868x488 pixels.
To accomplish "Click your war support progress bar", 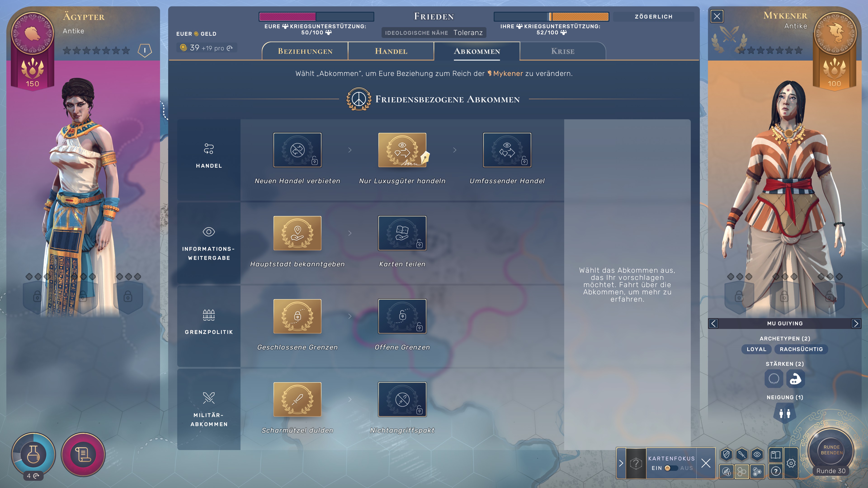I will pos(316,16).
